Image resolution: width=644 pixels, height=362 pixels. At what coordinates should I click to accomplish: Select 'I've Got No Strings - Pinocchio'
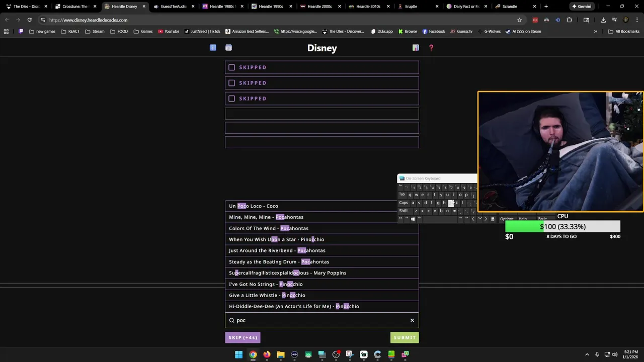[x=322, y=284]
